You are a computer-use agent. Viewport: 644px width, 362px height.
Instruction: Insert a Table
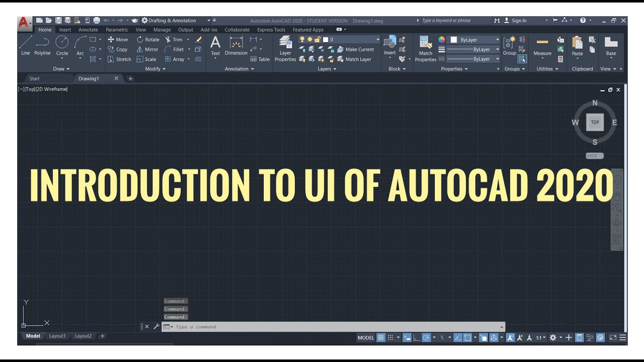260,59
